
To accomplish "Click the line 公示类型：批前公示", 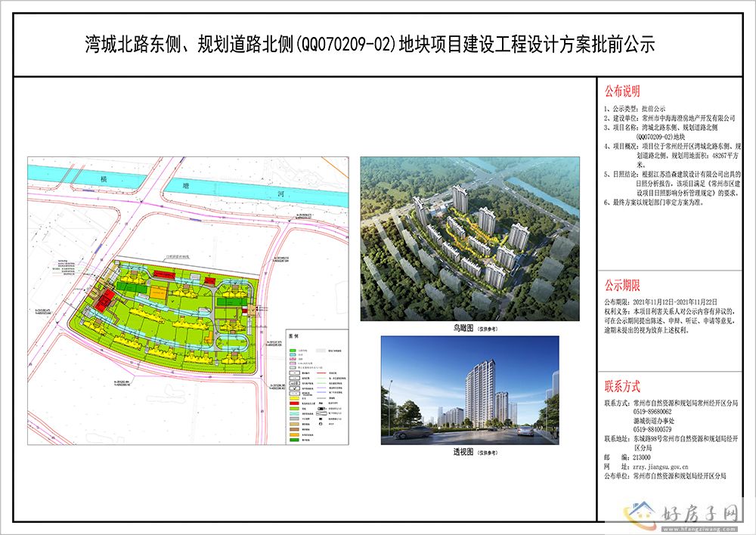I will pos(634,109).
